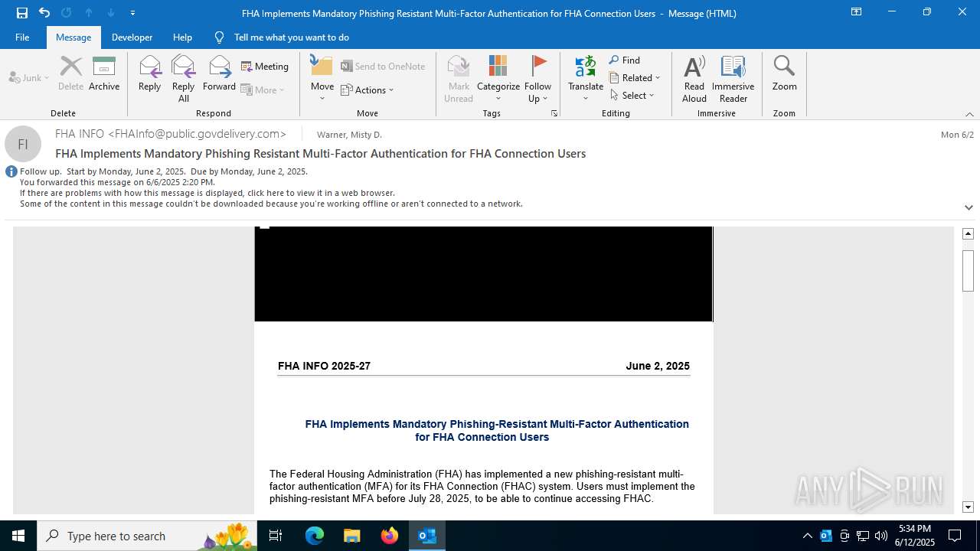Collapse the ribbon

(x=969, y=114)
